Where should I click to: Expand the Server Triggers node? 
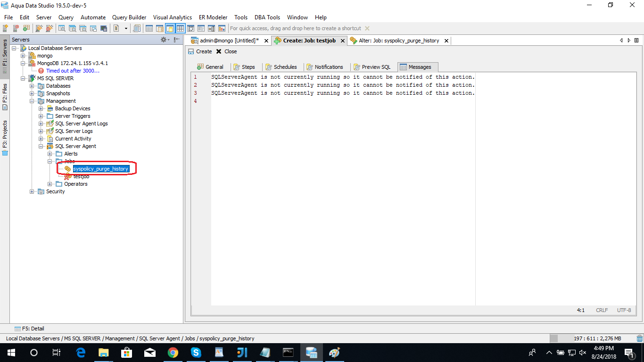pyautogui.click(x=41, y=116)
